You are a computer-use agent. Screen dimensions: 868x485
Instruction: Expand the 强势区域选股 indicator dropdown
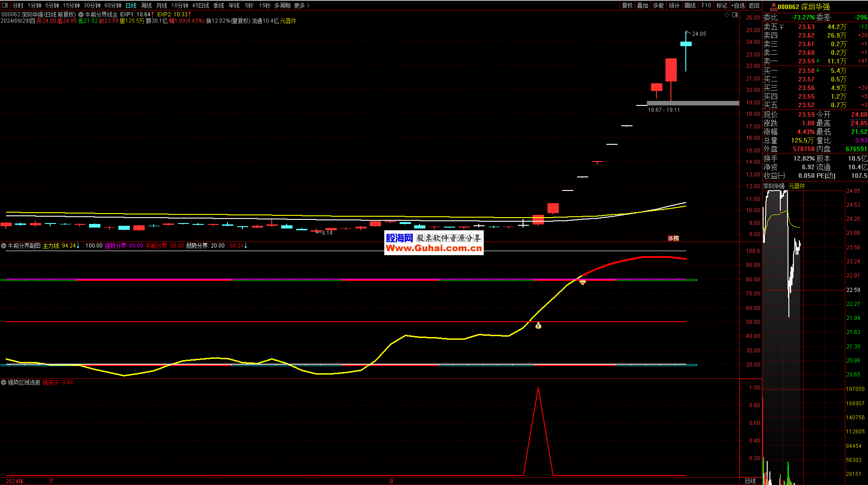(4, 382)
